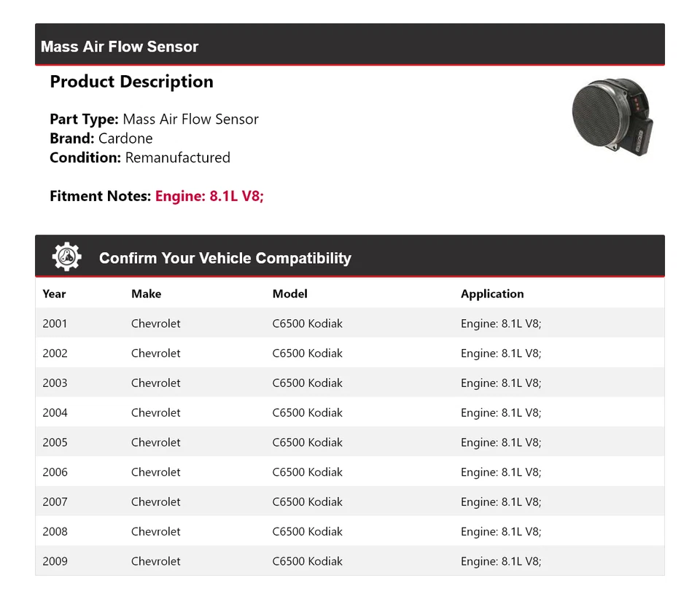Select the Fitment Notes Engine 8.1L V8 text
Image resolution: width=700 pixels, height=599 pixels.
[209, 196]
